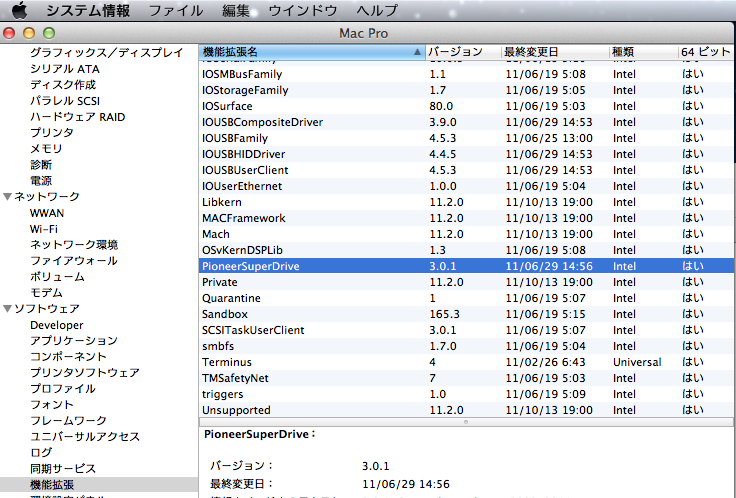Select the IOUSBUserClient row
The image size is (736, 498).
click(x=466, y=170)
